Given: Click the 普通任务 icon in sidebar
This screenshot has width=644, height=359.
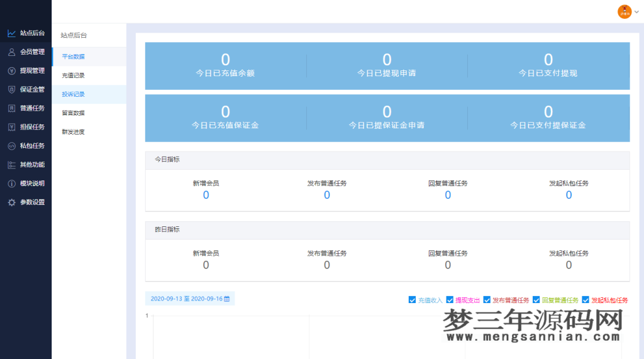Looking at the screenshot, I should tap(11, 108).
